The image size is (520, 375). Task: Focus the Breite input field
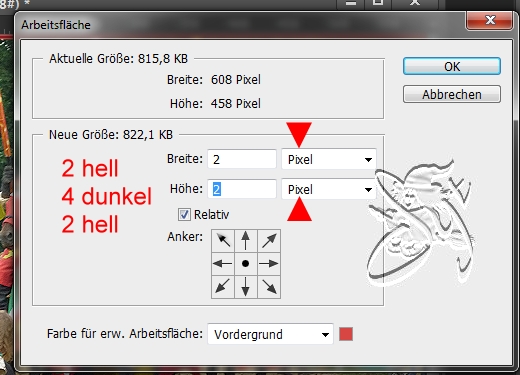click(242, 159)
